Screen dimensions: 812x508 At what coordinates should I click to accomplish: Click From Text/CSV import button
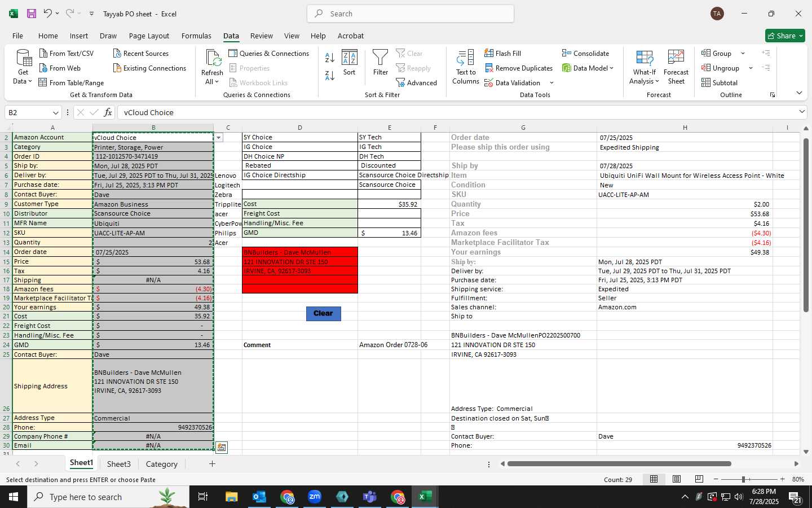coord(66,53)
